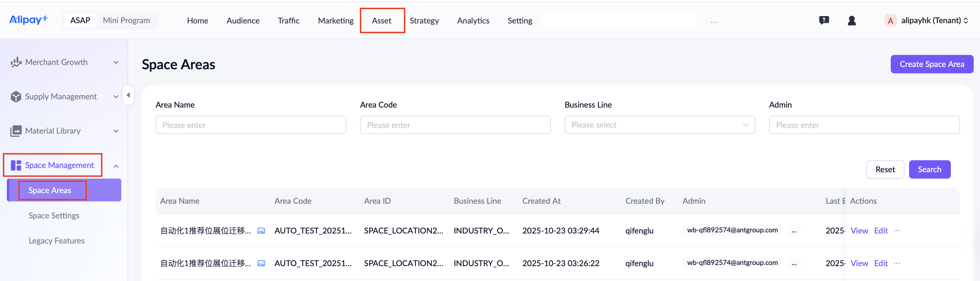Open the Business Line dropdown
The image size is (980, 281).
click(x=659, y=125)
